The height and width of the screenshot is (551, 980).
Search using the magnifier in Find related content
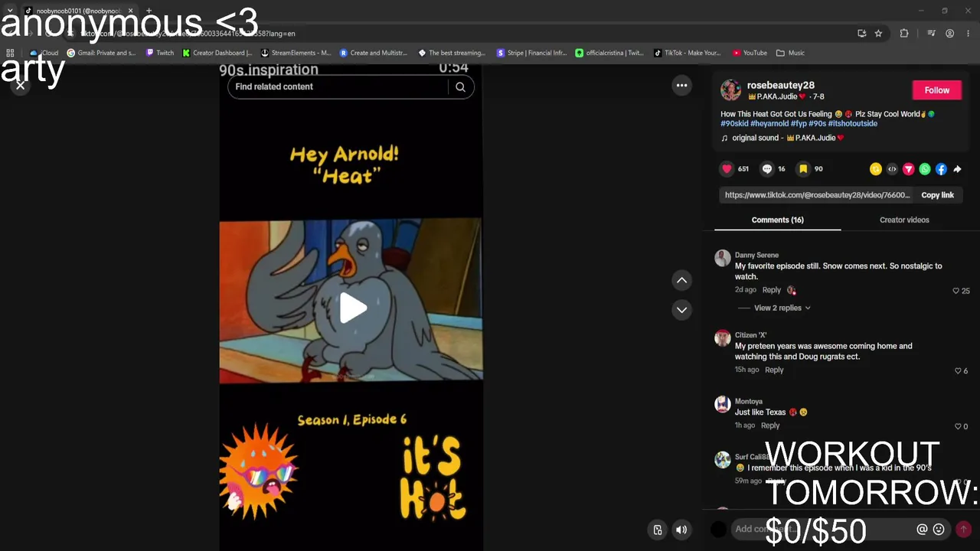[x=460, y=86]
